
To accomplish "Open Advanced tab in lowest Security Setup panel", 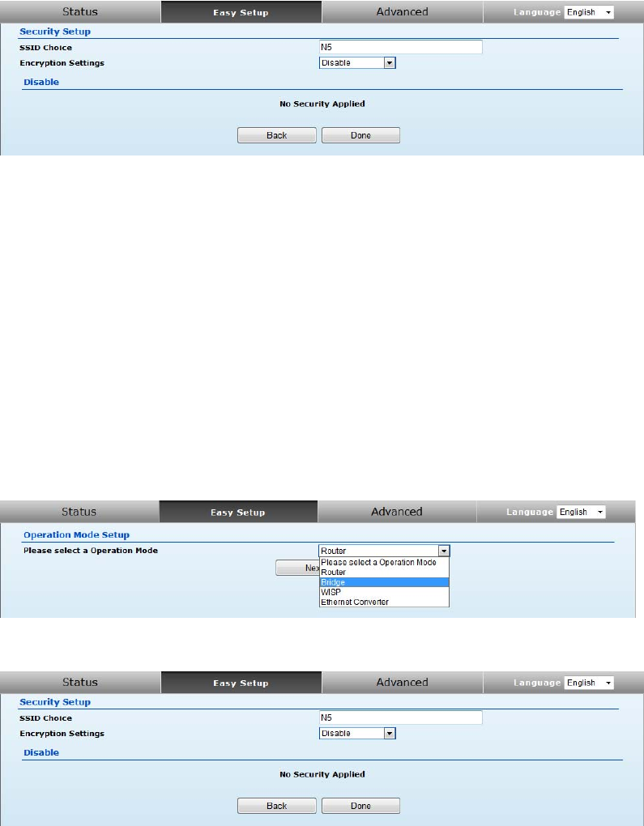I will coord(402,682).
